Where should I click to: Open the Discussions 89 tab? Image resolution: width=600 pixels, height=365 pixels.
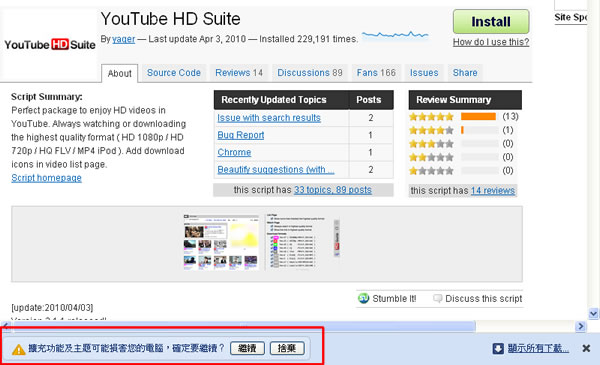pos(310,73)
